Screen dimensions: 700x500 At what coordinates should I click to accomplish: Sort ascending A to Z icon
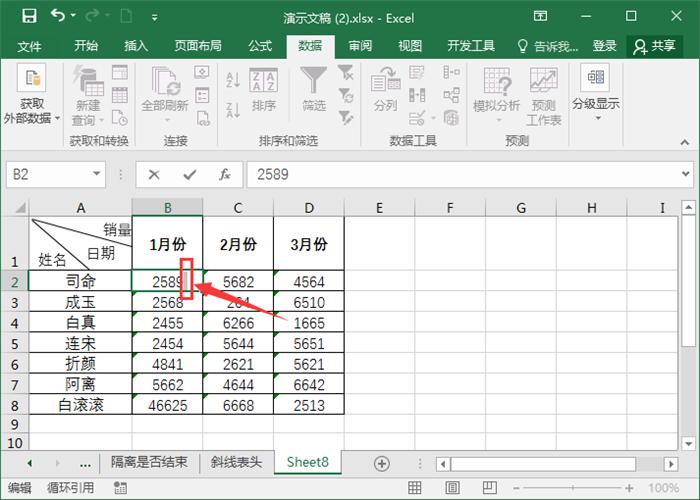coord(233,80)
